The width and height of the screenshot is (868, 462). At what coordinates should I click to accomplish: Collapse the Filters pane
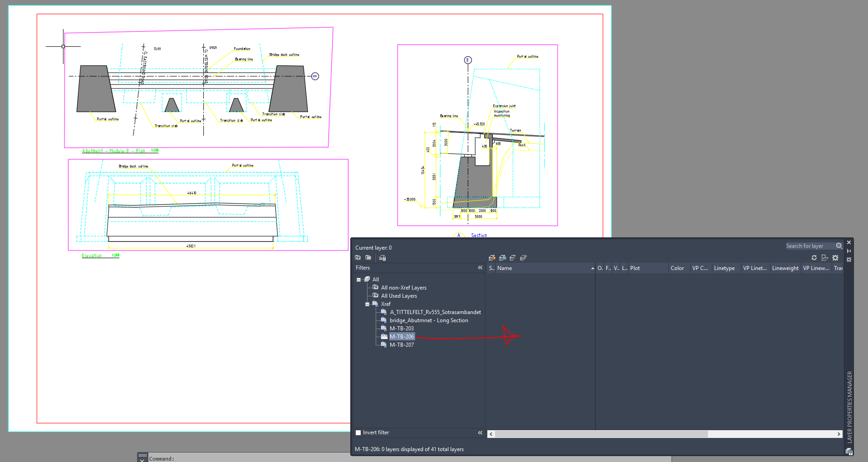(x=480, y=267)
